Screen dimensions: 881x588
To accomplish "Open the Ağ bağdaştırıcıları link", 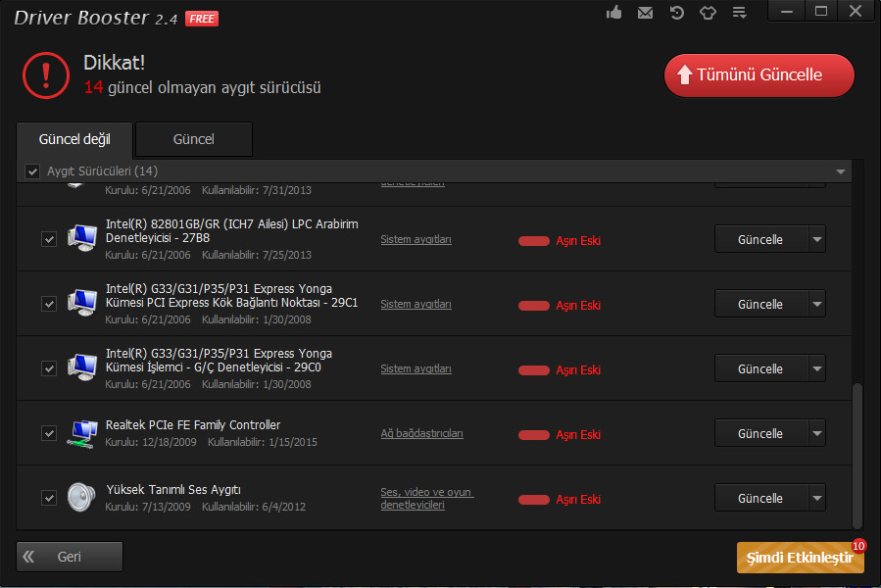I will [x=422, y=433].
